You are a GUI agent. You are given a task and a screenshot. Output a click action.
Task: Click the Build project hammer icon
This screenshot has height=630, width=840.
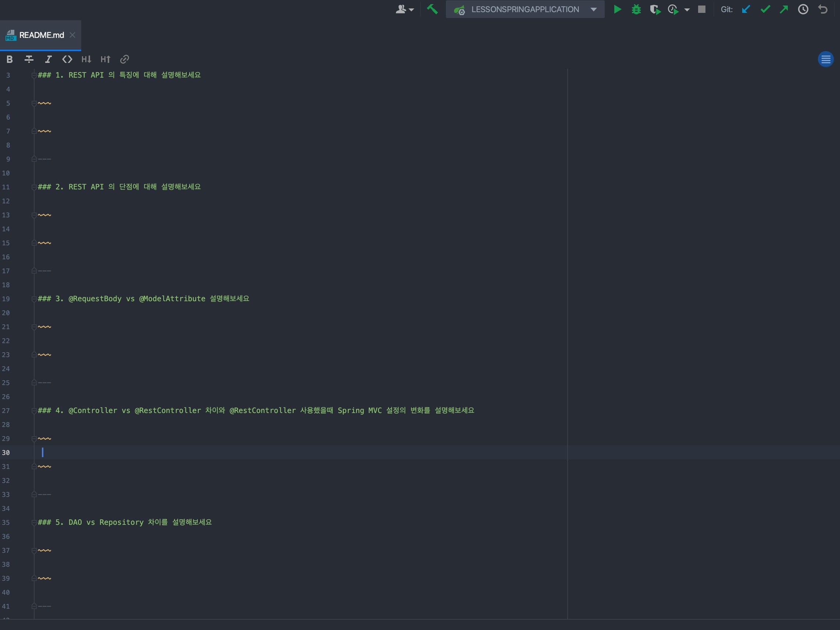click(432, 9)
